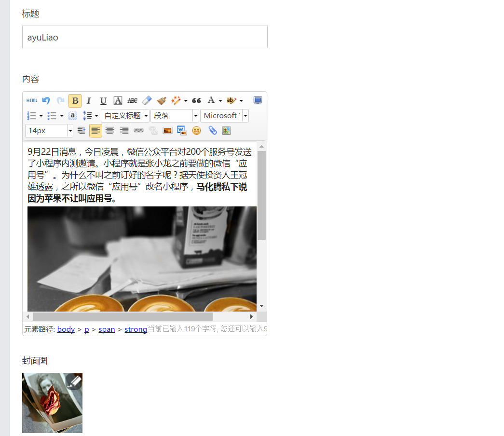504x436 pixels.
Task: Click the redo arrow icon
Action: pyautogui.click(x=60, y=101)
